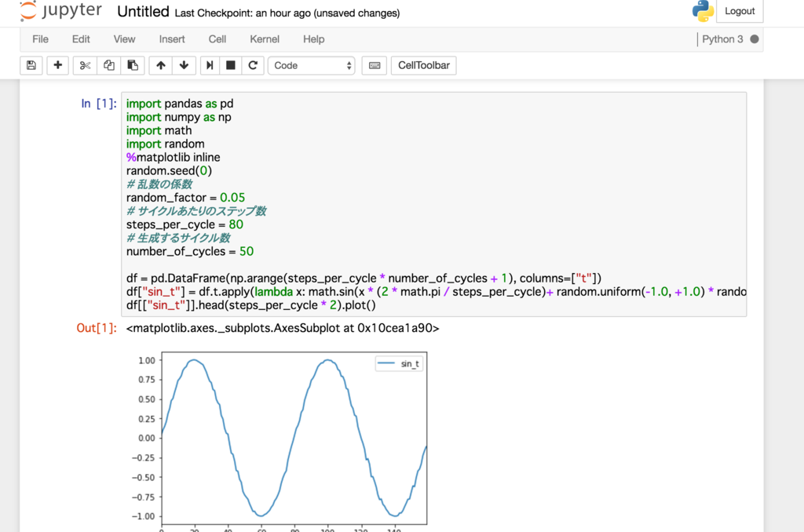The width and height of the screenshot is (804, 532).
Task: Click the '# 生成するサイクル数' comment
Action: 178,238
